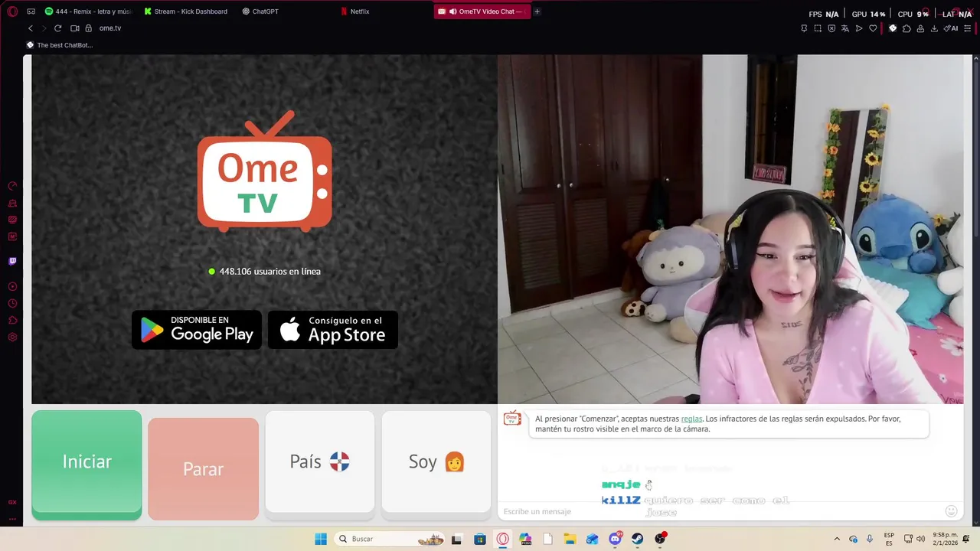Screen dimensions: 980x551
Task: Open OBS Studio from the taskbar
Action: [x=661, y=539]
